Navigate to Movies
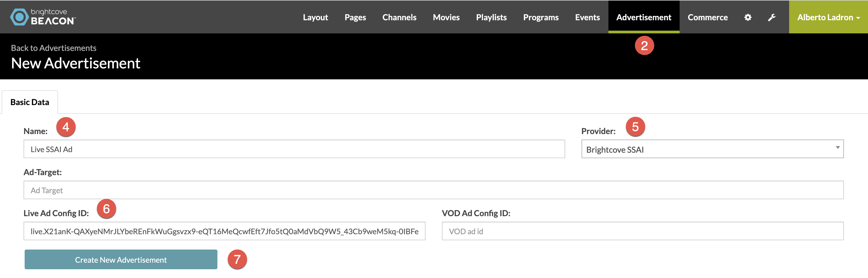868x278 pixels. click(446, 17)
